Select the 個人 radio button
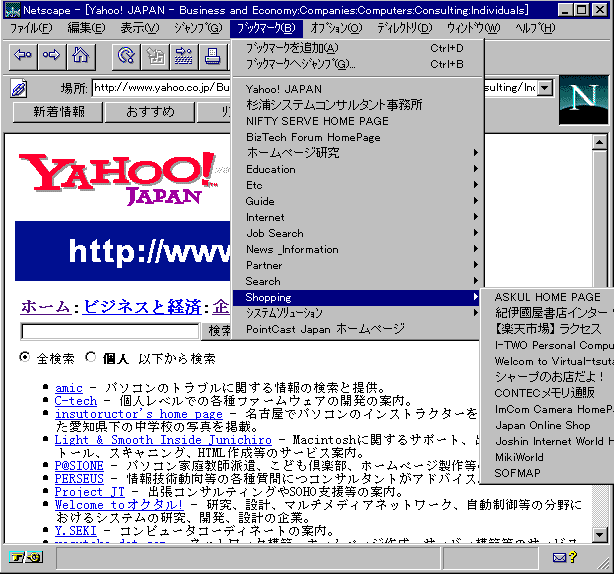The width and height of the screenshot is (614, 574). tap(91, 358)
